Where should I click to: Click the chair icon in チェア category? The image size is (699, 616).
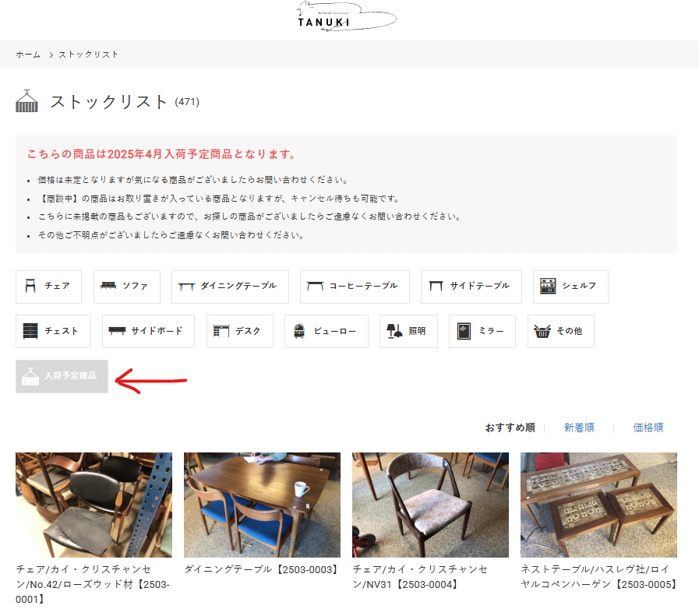pos(30,287)
